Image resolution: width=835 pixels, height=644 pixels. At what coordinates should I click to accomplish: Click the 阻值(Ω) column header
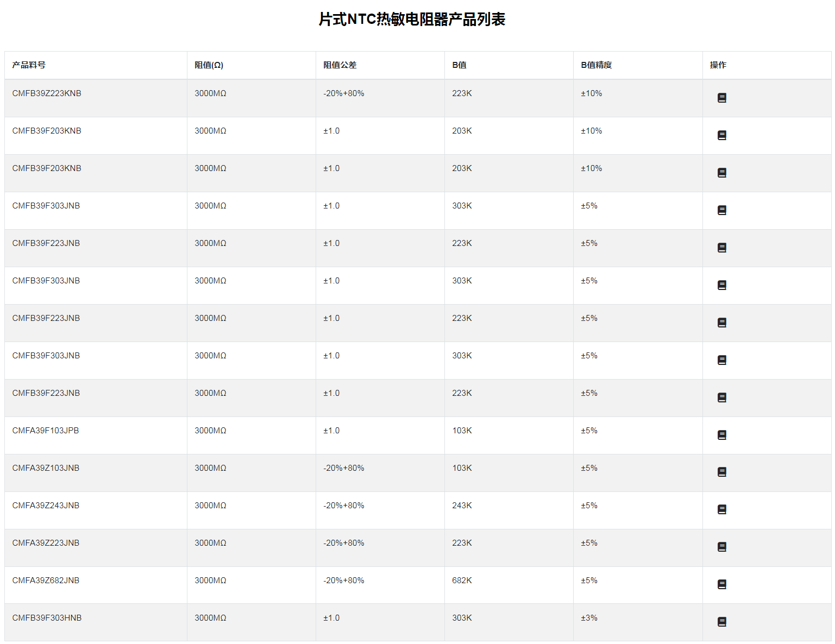click(209, 65)
